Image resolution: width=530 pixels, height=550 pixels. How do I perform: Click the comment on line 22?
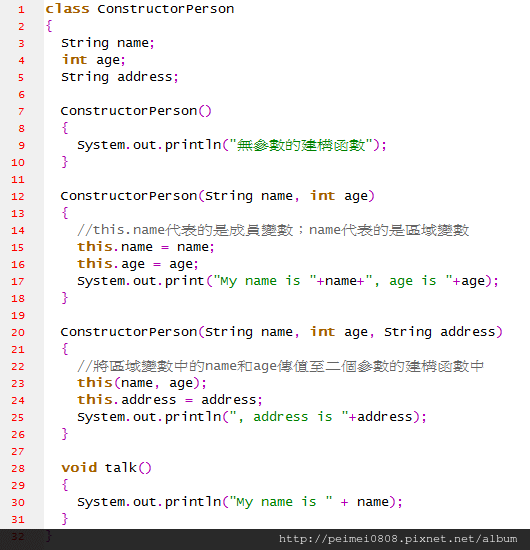point(281,366)
